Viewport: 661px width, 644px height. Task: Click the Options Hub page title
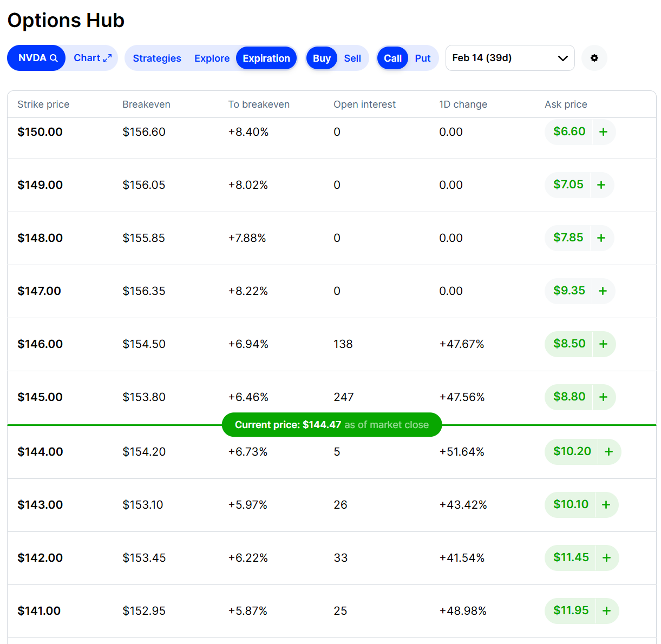[66, 21]
